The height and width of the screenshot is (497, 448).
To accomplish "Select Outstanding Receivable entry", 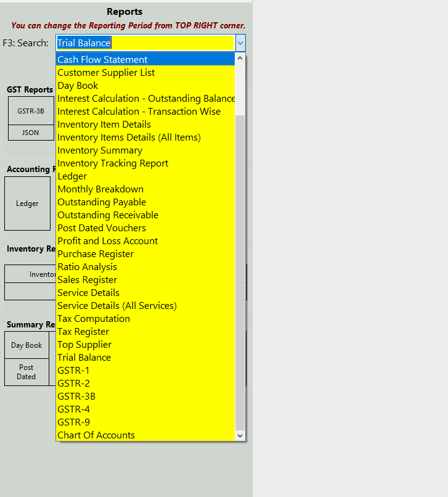I will point(145,215).
